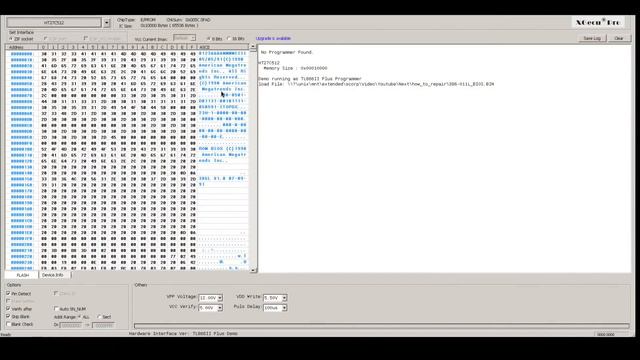Toggle the Pin Detect checkbox
The width and height of the screenshot is (640, 360).
[x=8, y=293]
